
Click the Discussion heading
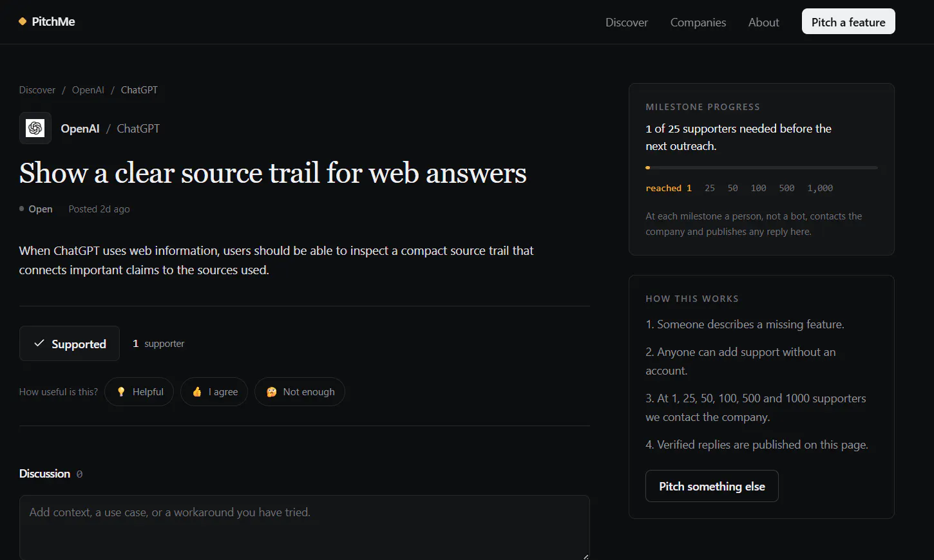[x=44, y=474]
